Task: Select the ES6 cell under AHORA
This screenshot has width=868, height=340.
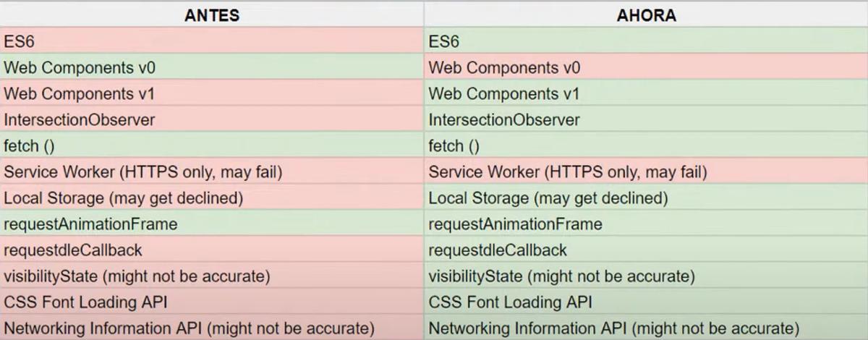Action: tap(646, 42)
